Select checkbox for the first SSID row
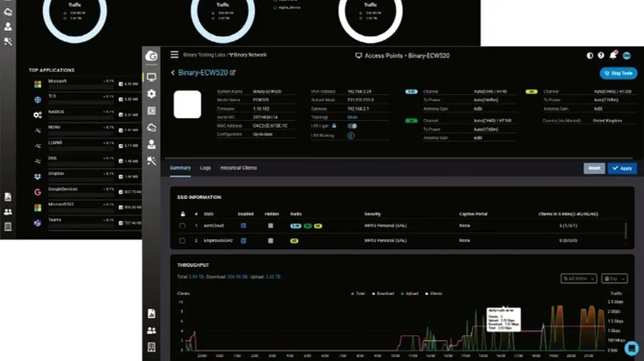Image resolution: width=644 pixels, height=361 pixels. (182, 226)
